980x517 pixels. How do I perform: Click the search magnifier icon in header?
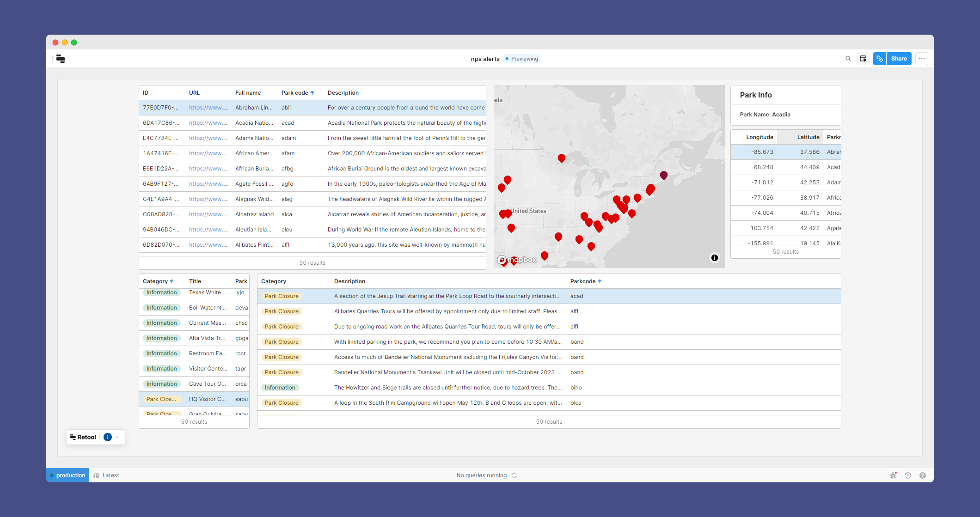(x=848, y=59)
